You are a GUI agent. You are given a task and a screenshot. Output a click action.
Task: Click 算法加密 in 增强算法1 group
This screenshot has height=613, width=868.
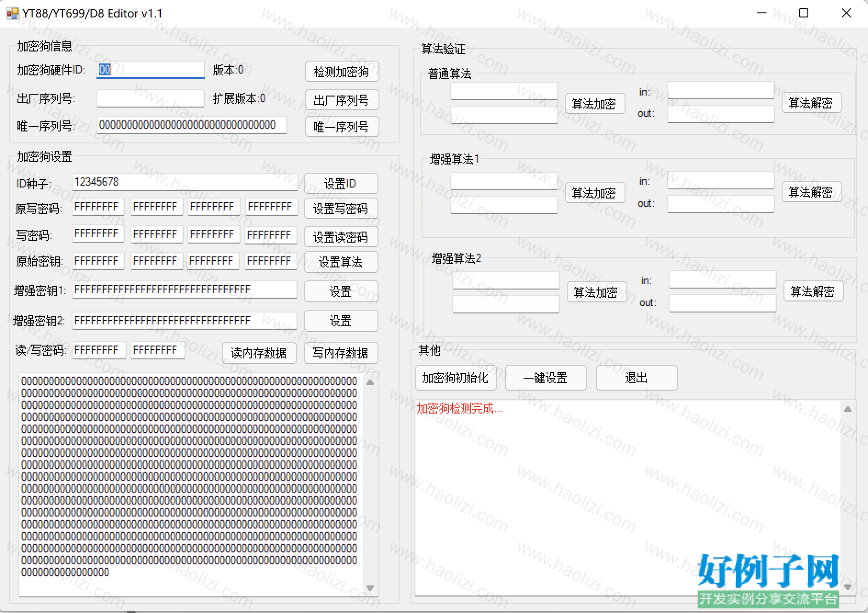click(x=595, y=193)
